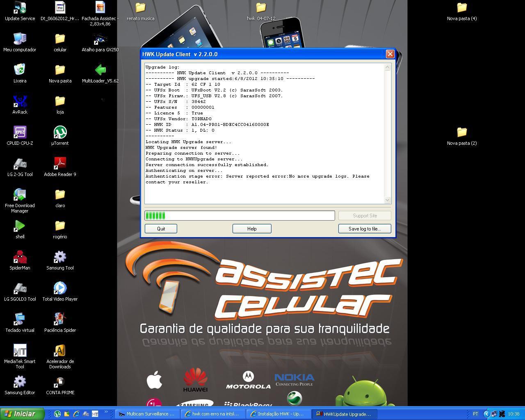Open Help in HWK Update Client
The width and height of the screenshot is (525, 420).
(x=252, y=228)
